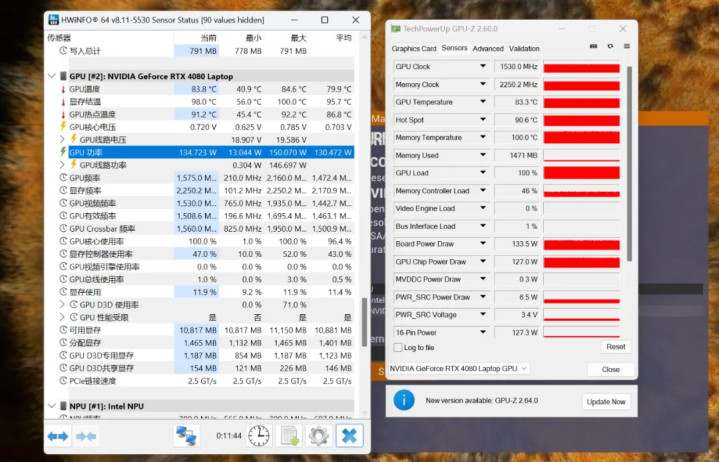Open the Validation tab
The height and width of the screenshot is (462, 719).
(524, 49)
